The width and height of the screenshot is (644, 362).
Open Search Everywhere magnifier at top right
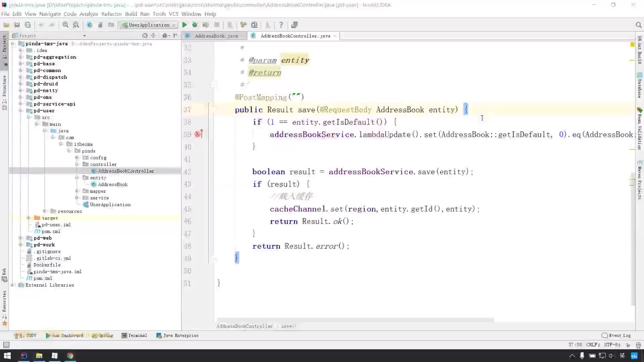point(638,25)
